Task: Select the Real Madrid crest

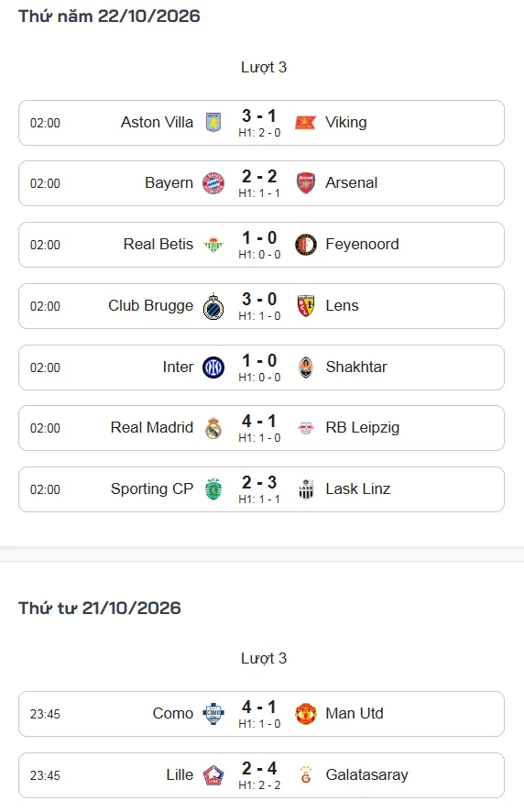Action: pos(213,428)
